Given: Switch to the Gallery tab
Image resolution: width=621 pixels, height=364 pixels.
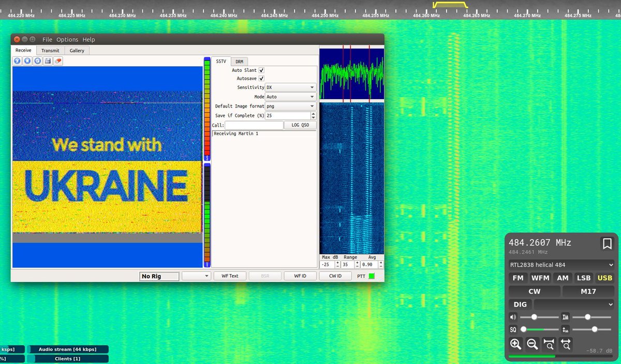Looking at the screenshot, I should [x=77, y=50].
